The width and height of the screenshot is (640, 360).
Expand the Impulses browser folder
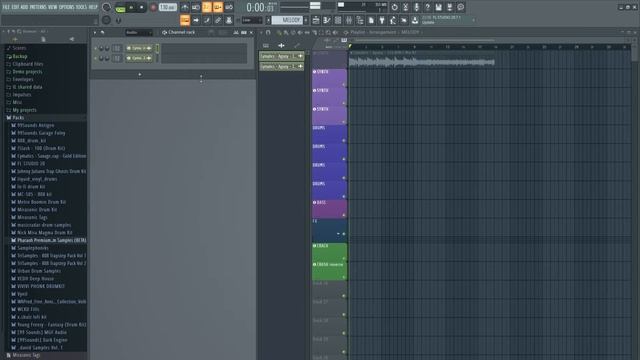22,95
